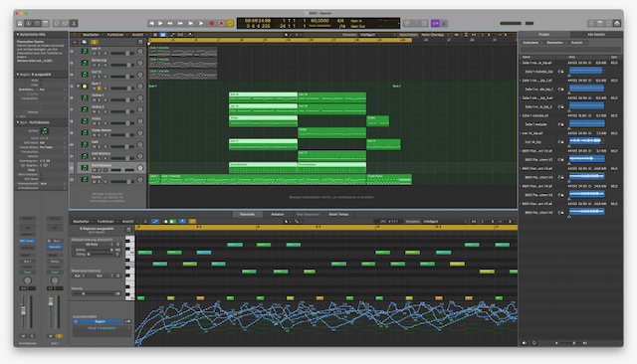
Task: Toggle the Quick Help button in the control bar
Action: pos(37,24)
